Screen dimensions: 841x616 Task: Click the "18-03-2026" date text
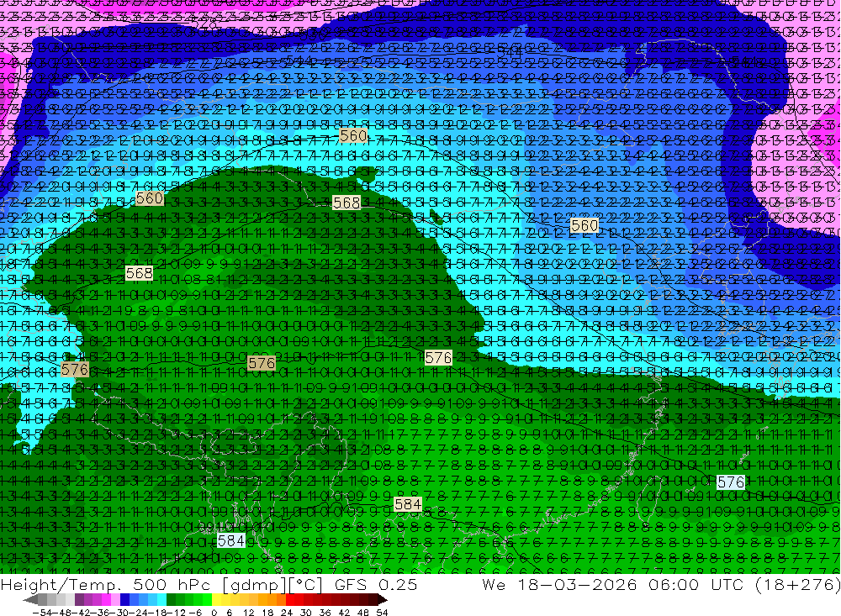point(578,584)
